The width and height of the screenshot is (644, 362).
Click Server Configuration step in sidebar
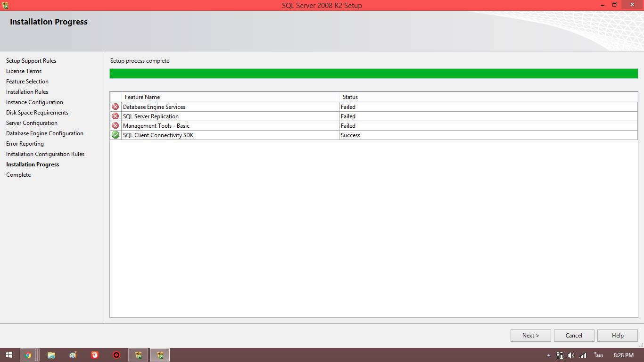(32, 123)
